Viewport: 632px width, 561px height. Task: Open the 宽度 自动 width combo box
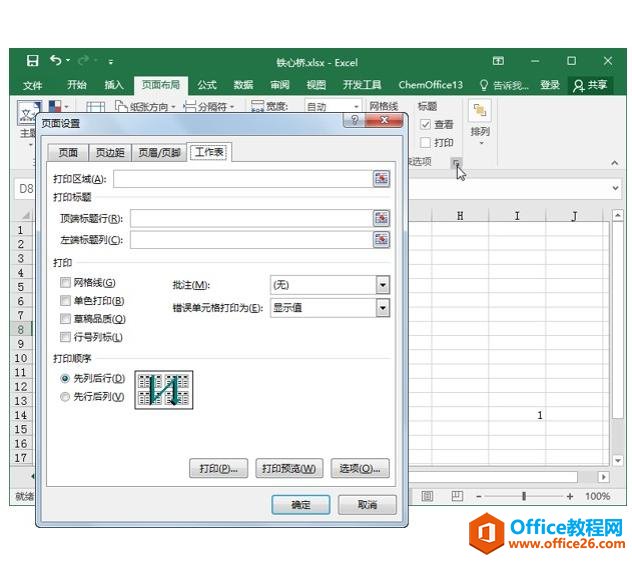332,106
